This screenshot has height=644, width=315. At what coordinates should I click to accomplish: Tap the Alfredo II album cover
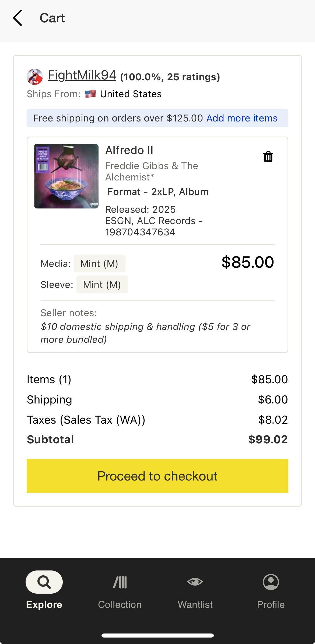pyautogui.click(x=66, y=176)
